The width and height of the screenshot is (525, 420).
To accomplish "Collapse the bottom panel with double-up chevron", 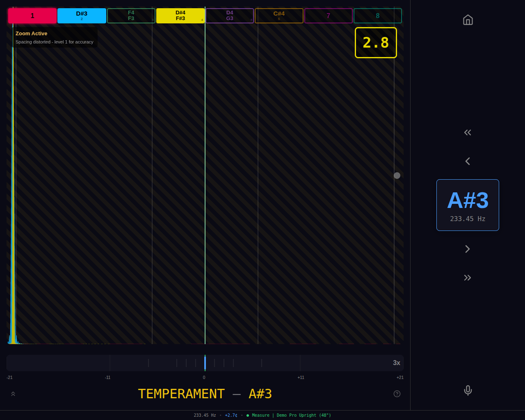I will coord(13,394).
